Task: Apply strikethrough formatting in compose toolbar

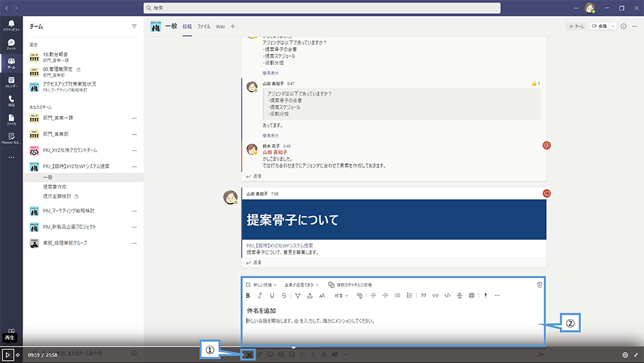Action: tap(284, 295)
